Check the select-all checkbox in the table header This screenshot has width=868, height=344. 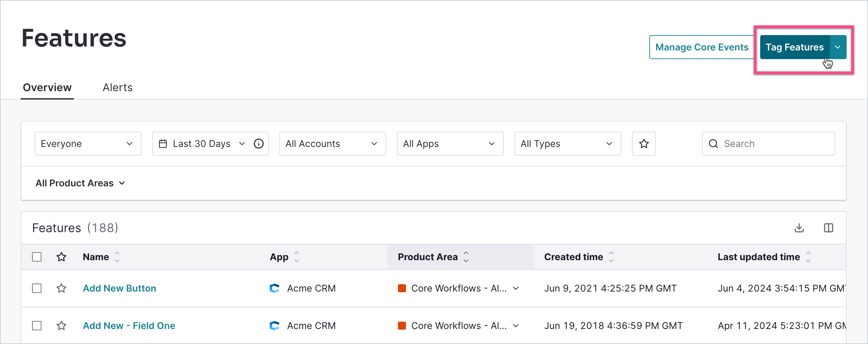(x=36, y=256)
